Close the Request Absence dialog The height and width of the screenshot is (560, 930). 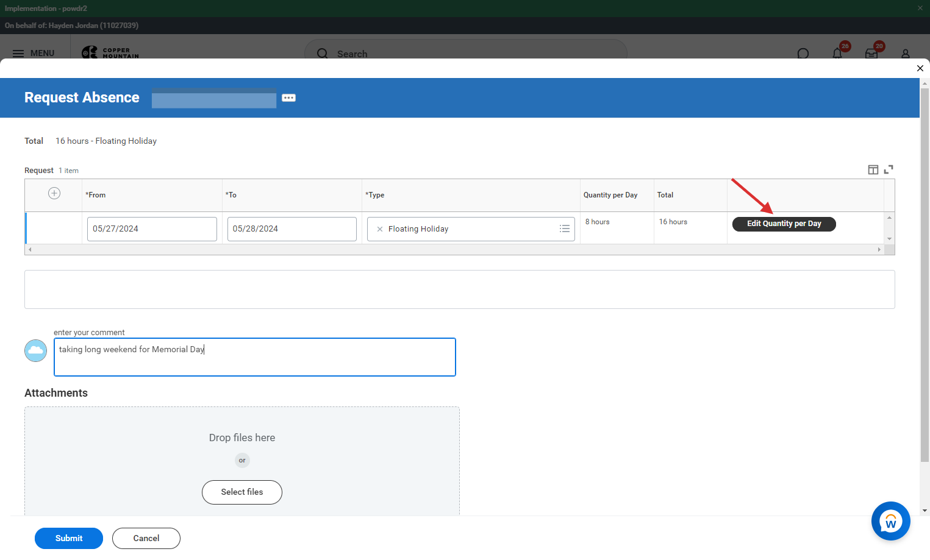coord(920,68)
